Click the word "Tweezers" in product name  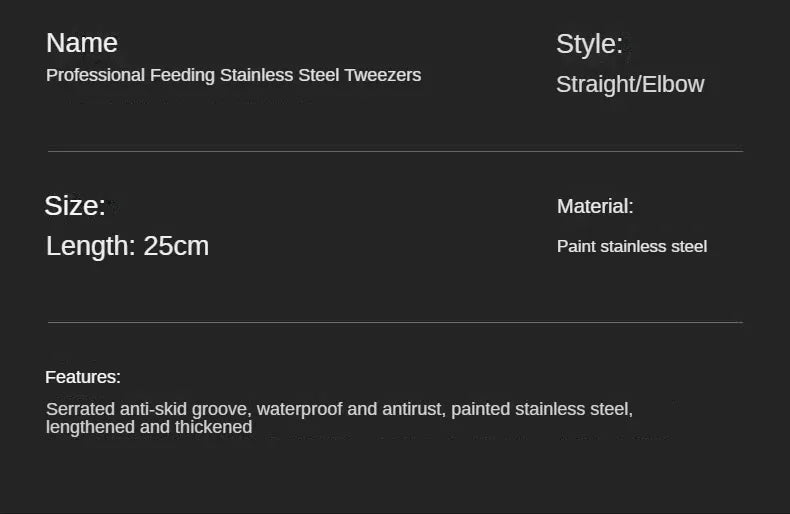[383, 75]
